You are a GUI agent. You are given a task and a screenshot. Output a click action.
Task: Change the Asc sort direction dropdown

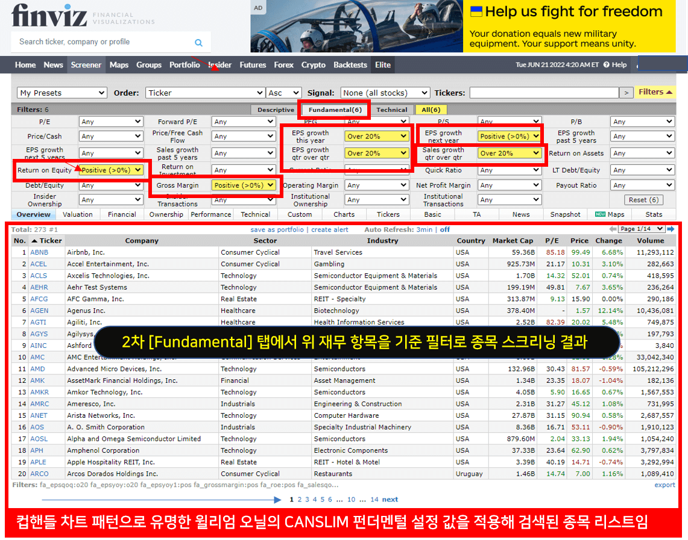[283, 93]
